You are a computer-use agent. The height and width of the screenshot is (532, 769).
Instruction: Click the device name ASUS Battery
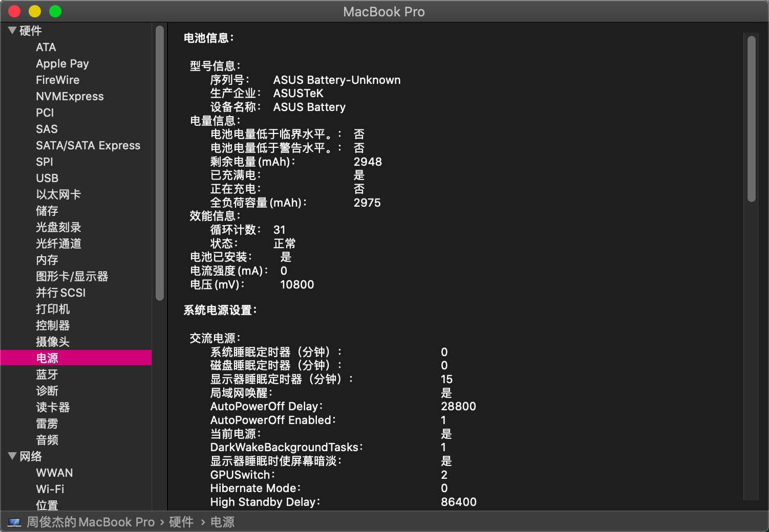(309, 107)
